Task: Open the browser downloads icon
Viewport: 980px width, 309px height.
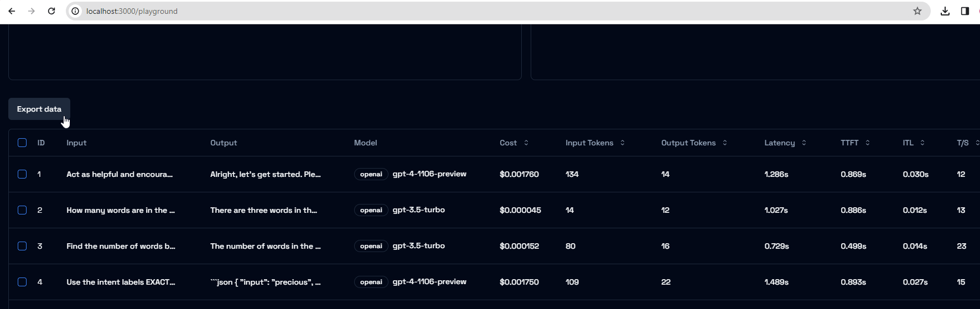Action: 945,11
